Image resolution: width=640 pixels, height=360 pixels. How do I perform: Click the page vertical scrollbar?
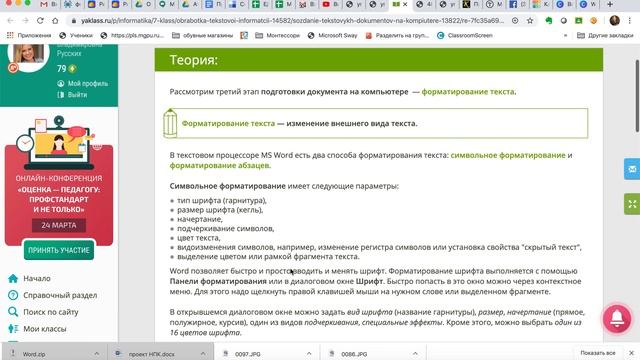pos(637,96)
